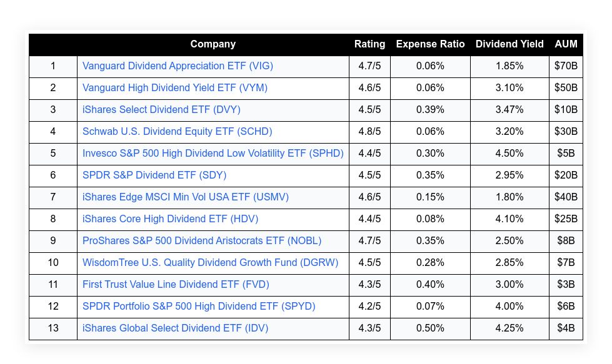This screenshot has width=612, height=364.
Task: Open WisdomTree Quality Dividend Growth Fund (DGRW)
Action: [210, 263]
